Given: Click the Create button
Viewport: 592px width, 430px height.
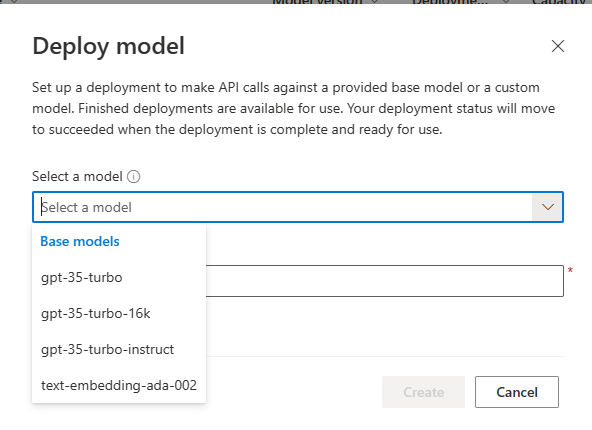Looking at the screenshot, I should [423, 392].
